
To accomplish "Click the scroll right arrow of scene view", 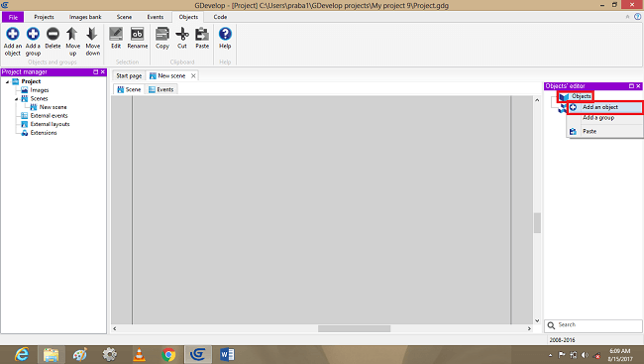I will point(529,328).
